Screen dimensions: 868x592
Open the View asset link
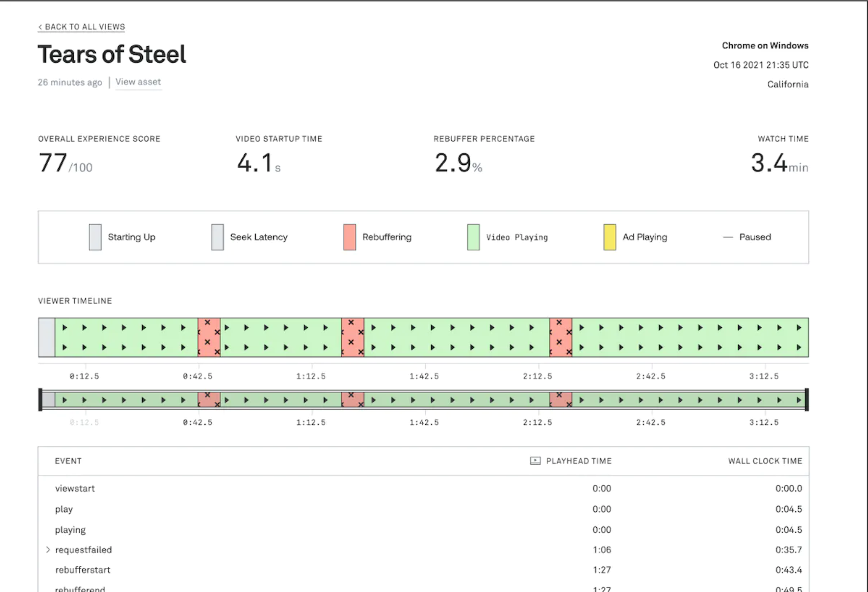[x=138, y=82]
